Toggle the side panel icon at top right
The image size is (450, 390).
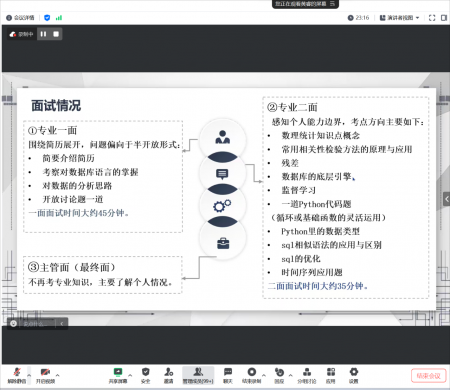pyautogui.click(x=444, y=18)
